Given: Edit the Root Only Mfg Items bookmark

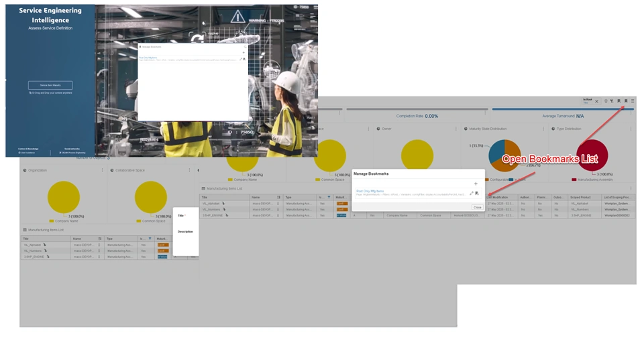Looking at the screenshot, I should pos(471,193).
